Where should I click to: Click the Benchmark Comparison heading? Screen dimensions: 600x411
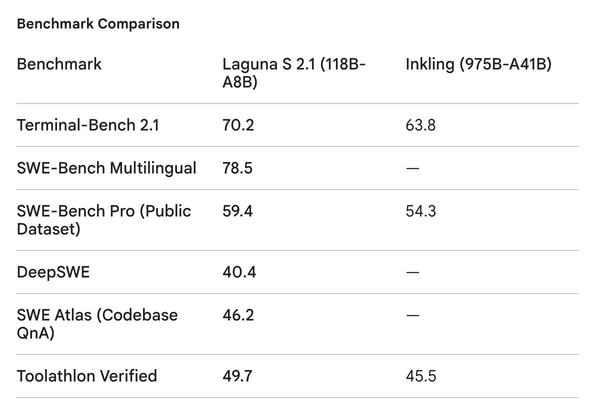[x=98, y=24]
